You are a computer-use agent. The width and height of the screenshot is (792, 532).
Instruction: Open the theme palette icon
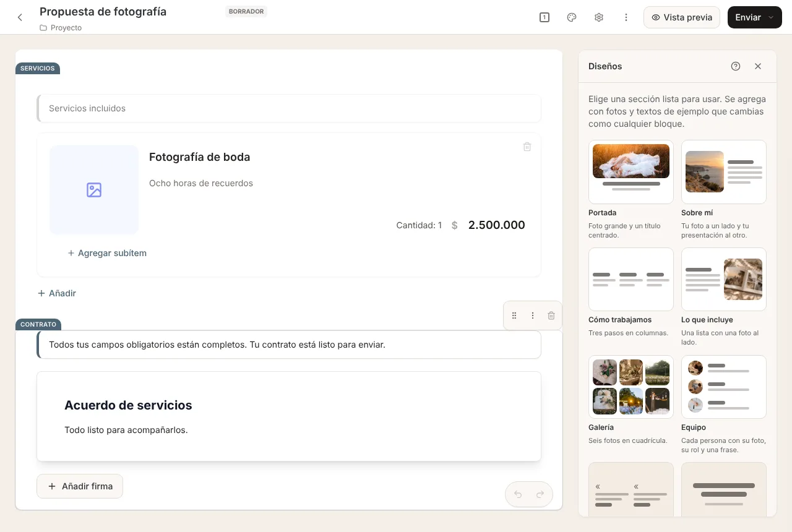point(572,17)
